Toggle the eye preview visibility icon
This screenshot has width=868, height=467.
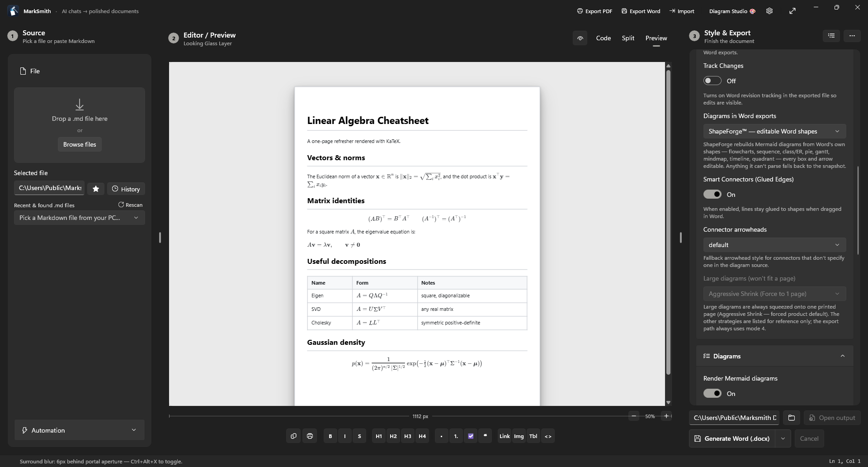coord(580,38)
